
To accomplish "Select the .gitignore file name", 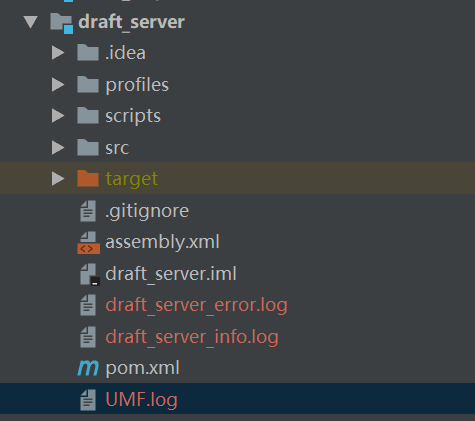I will [147, 212].
